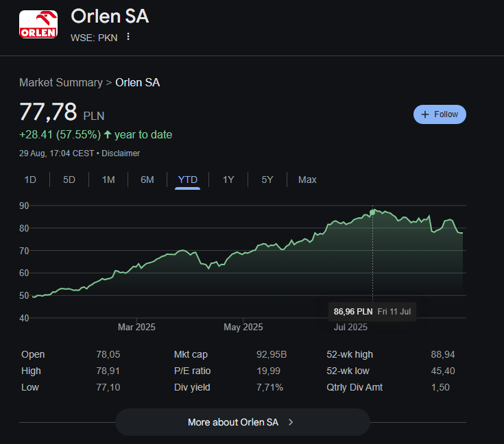Click the Mkt cap value 92,95B
Viewport: 504px width, 444px height.
point(272,354)
